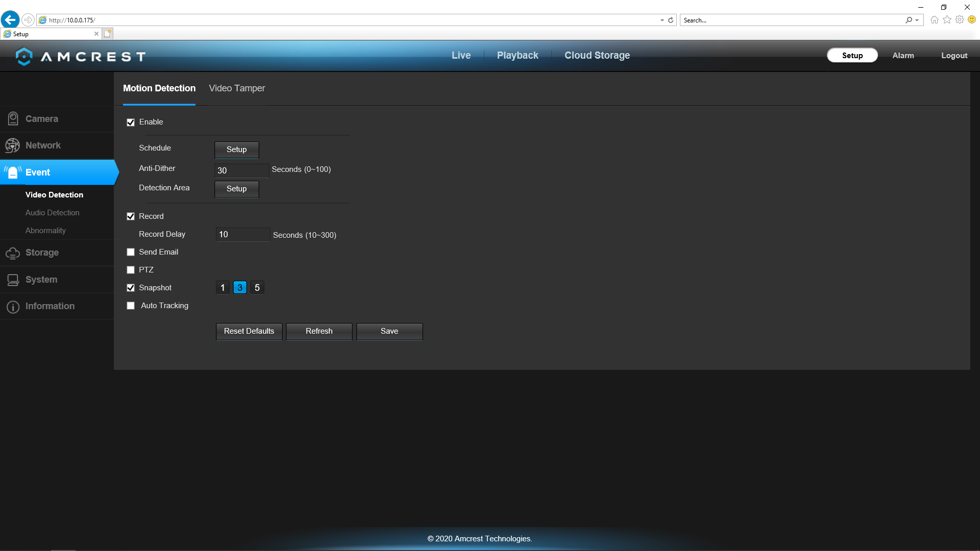The height and width of the screenshot is (551, 980).
Task: Open browser favorites star icon
Action: [947, 20]
